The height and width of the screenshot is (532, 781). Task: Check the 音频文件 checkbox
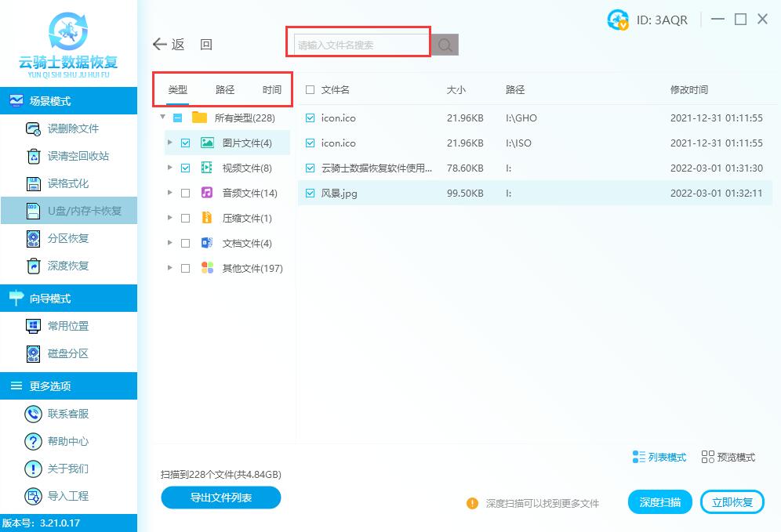pyautogui.click(x=186, y=192)
